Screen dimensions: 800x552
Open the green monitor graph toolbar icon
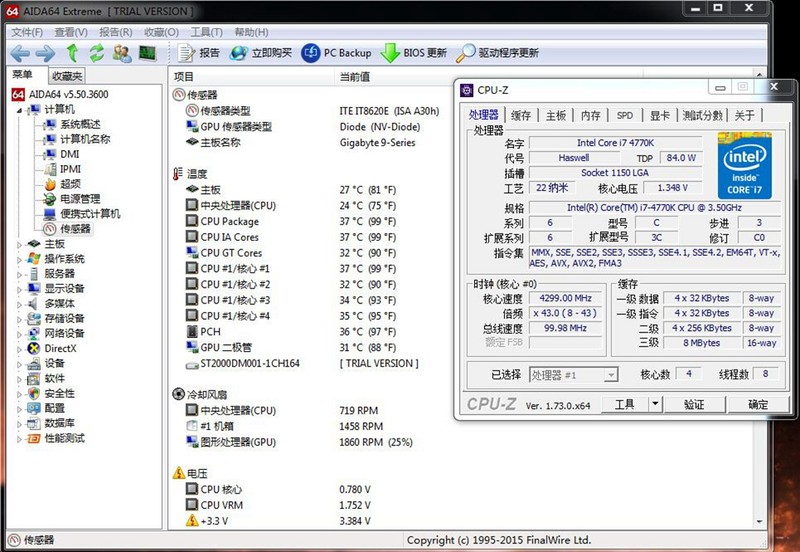tap(147, 53)
